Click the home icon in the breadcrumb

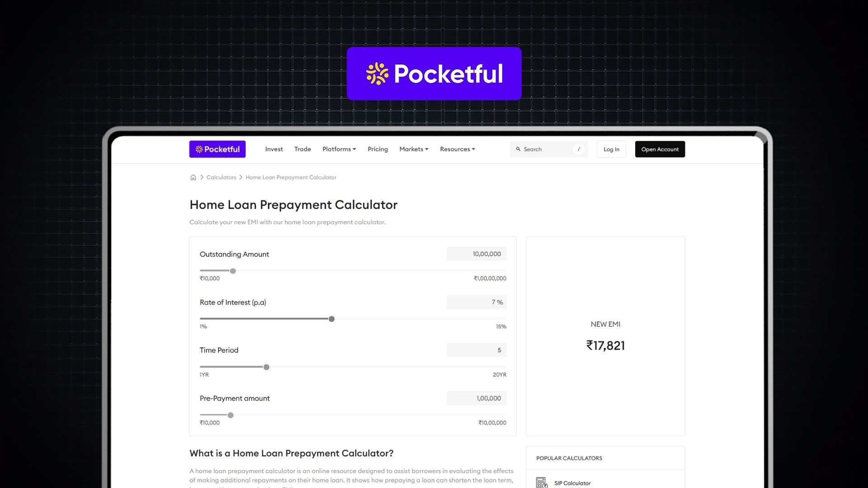(193, 177)
